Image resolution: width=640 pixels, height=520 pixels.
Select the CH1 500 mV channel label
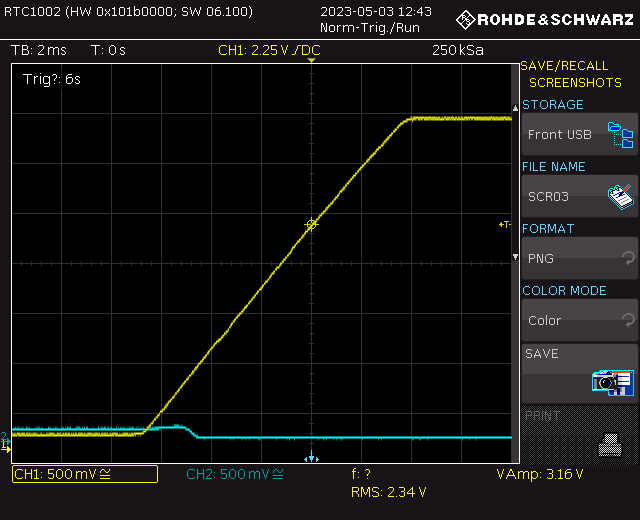pos(85,474)
